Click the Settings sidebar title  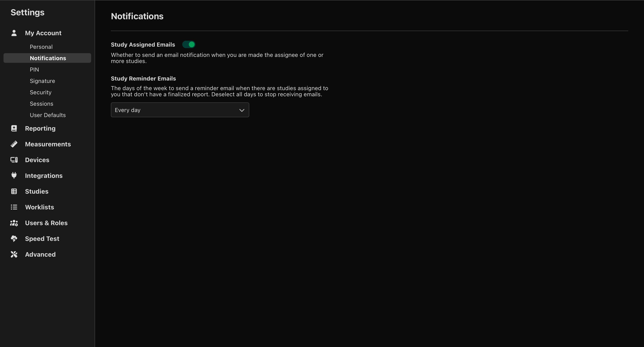[x=28, y=12]
